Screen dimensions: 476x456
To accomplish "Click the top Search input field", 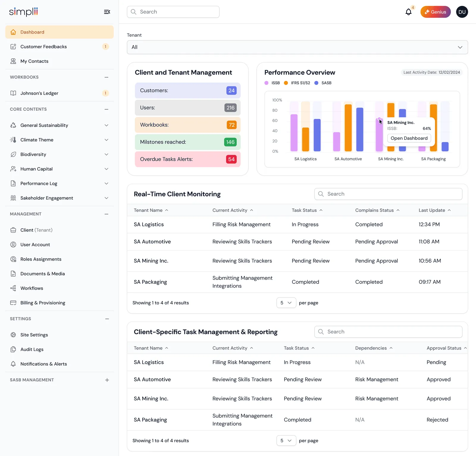I will pyautogui.click(x=173, y=12).
